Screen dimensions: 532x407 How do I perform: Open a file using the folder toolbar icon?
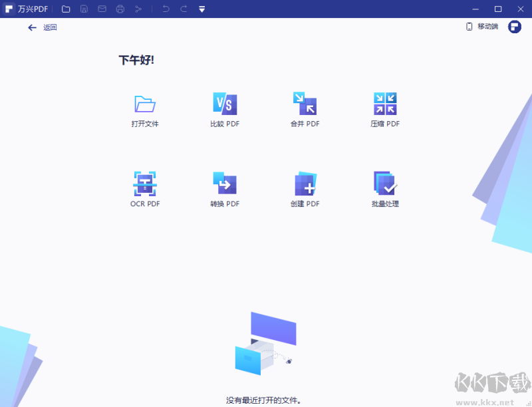pyautogui.click(x=65, y=9)
